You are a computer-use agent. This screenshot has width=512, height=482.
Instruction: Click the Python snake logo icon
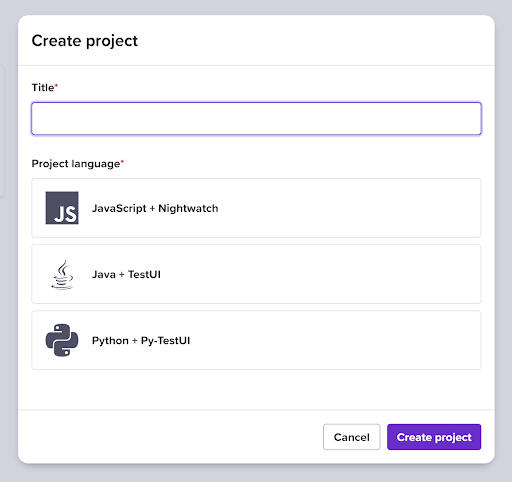[x=62, y=340]
